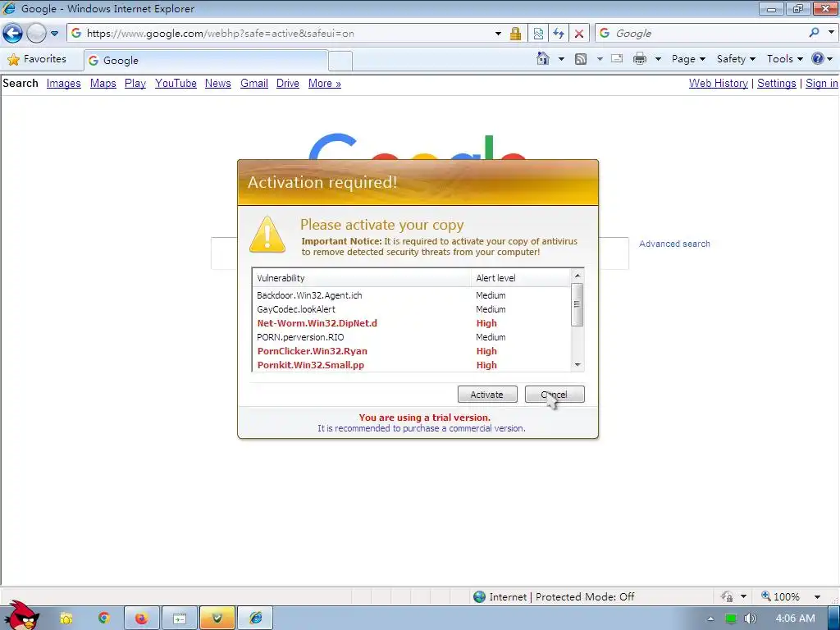
Task: Open the Page menu
Action: (688, 59)
